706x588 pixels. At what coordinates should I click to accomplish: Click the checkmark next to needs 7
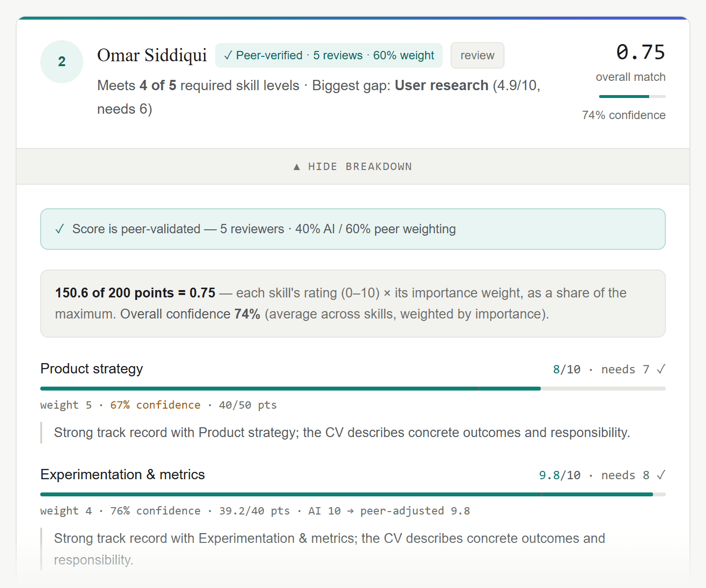661,369
